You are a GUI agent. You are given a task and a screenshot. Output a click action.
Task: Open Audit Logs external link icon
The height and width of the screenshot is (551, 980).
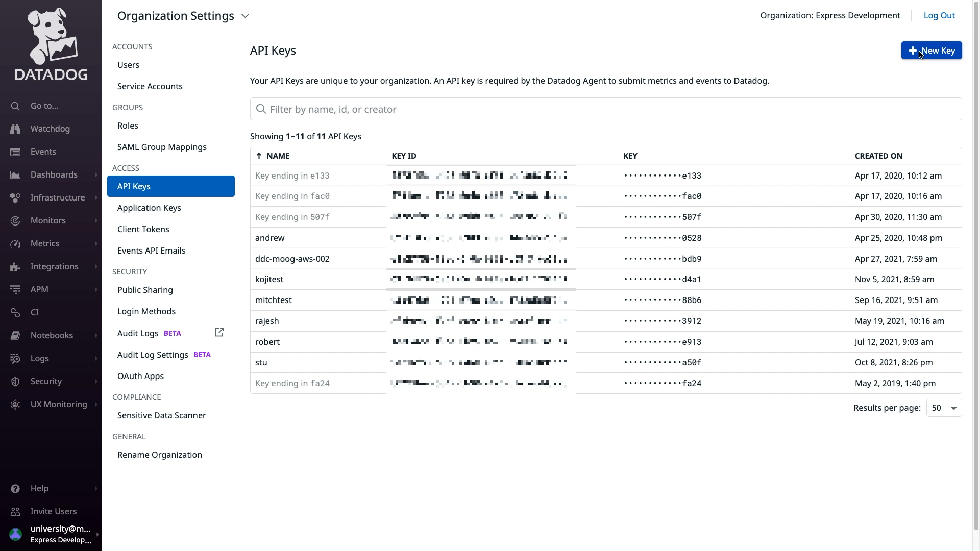pos(219,332)
